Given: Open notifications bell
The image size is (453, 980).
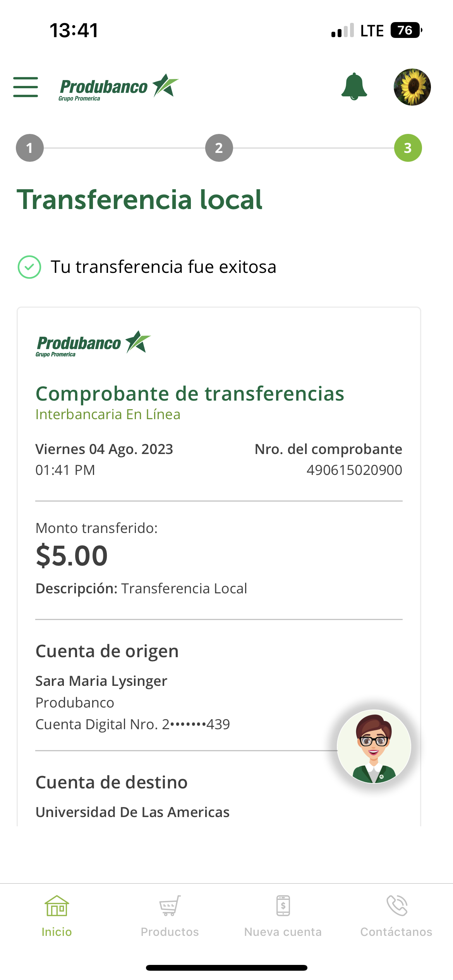Looking at the screenshot, I should tap(354, 87).
